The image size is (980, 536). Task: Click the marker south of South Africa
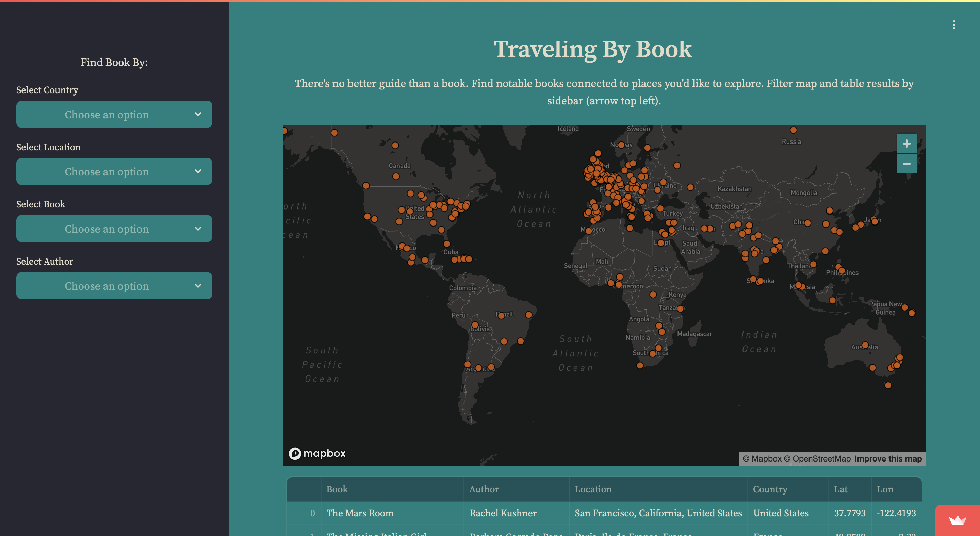coord(640,365)
